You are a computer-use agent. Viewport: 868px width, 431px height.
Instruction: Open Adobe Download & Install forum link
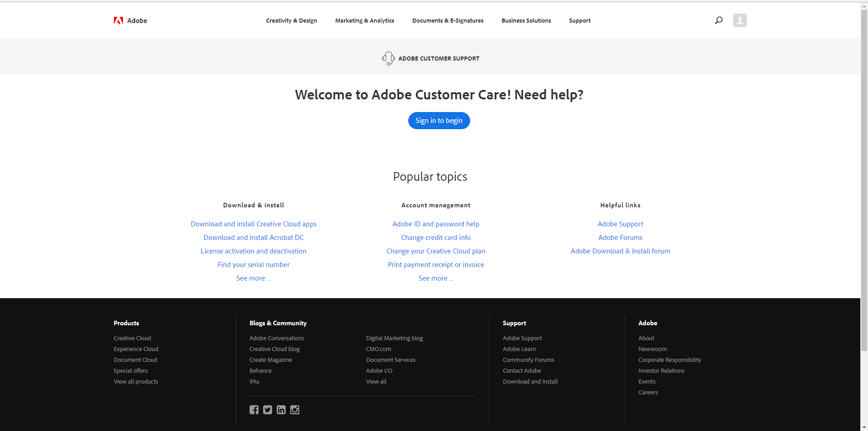pyautogui.click(x=620, y=251)
